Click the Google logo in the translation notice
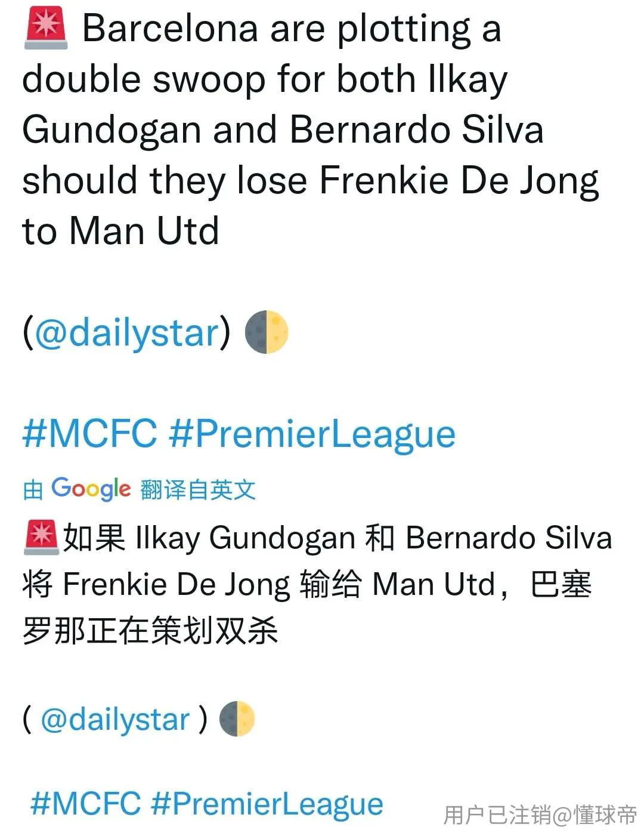 [x=91, y=489]
